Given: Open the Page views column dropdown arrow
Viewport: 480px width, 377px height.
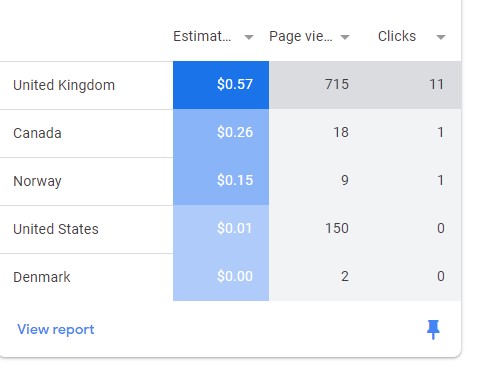Looking at the screenshot, I should pos(345,37).
